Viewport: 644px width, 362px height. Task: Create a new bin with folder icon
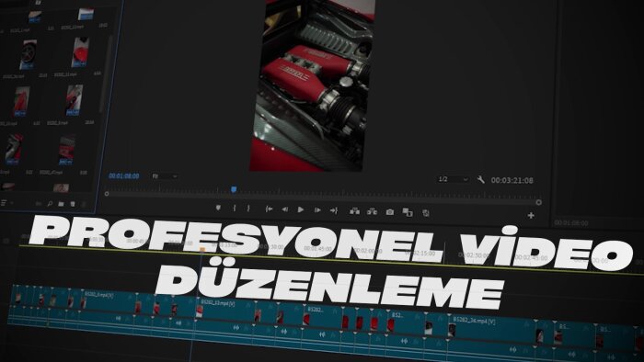pos(61,204)
